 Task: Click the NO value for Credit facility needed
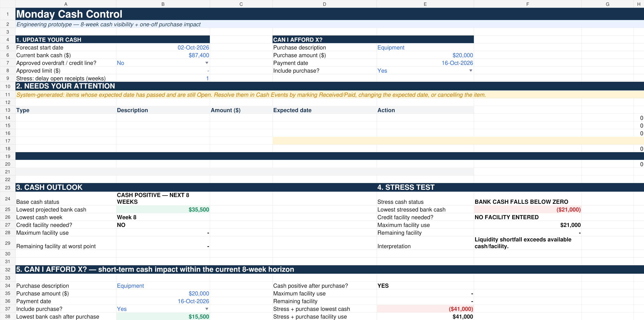tap(121, 225)
